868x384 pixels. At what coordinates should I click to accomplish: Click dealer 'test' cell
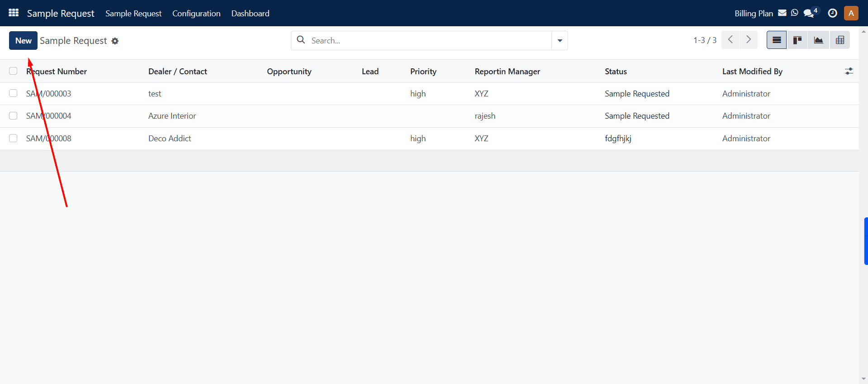pyautogui.click(x=155, y=93)
